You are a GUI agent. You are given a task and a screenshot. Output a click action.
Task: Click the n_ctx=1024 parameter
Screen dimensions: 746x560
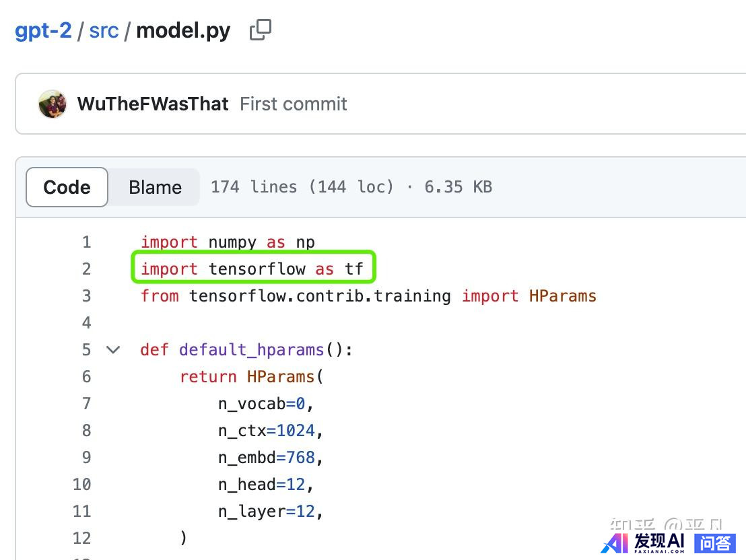click(x=270, y=431)
